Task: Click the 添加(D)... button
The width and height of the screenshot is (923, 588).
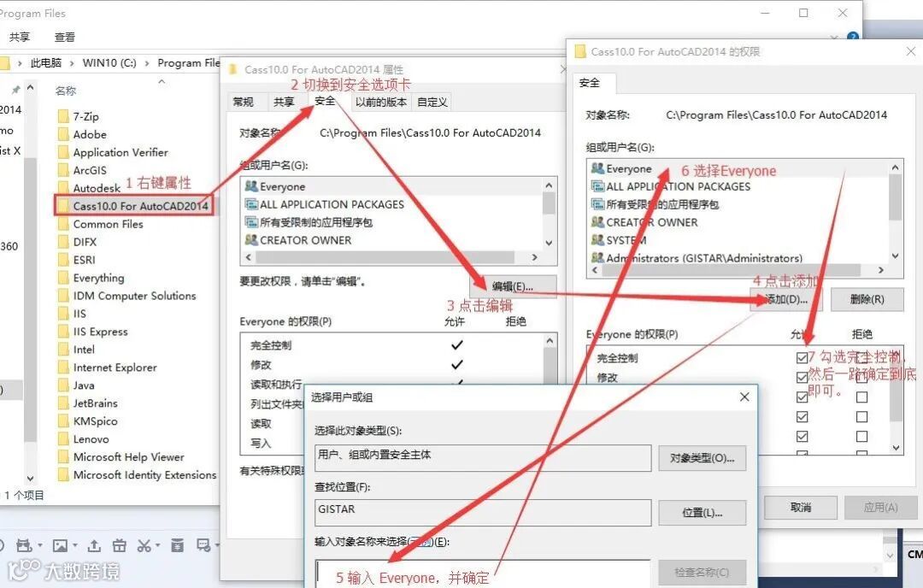Action: [786, 299]
